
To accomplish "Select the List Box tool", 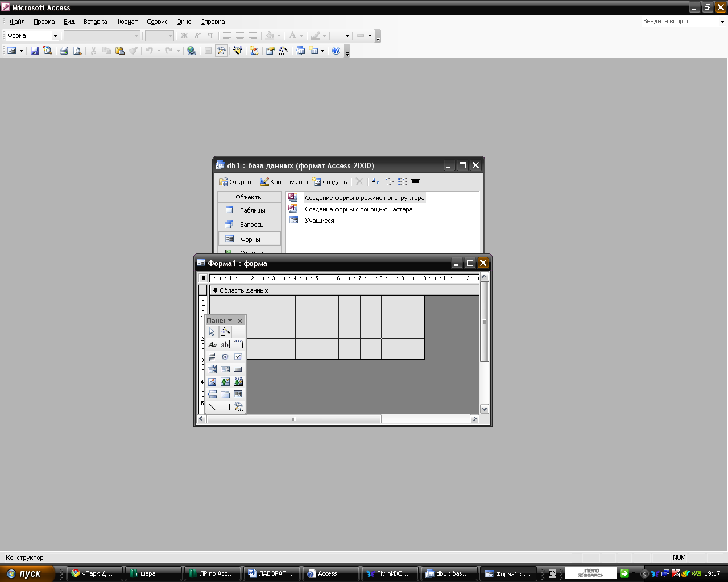I will (x=225, y=369).
